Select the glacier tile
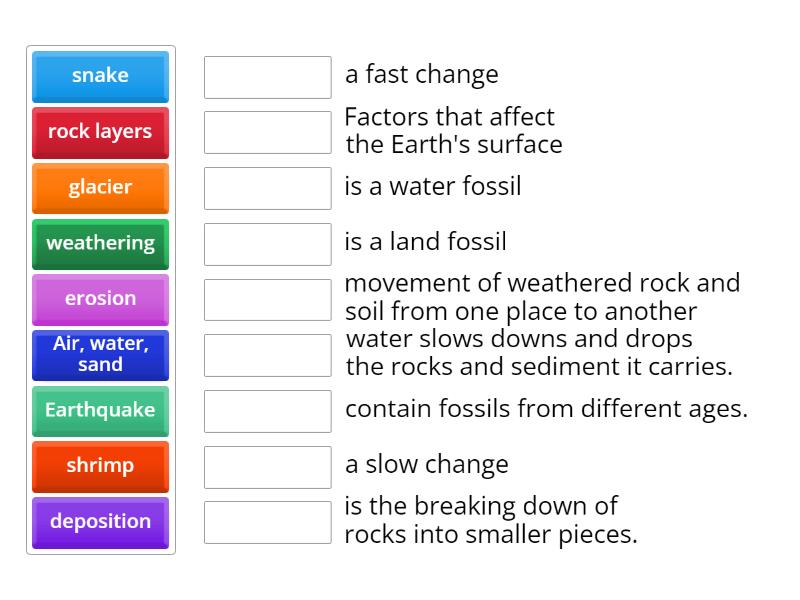This screenshot has width=800, height=600. coord(100,188)
